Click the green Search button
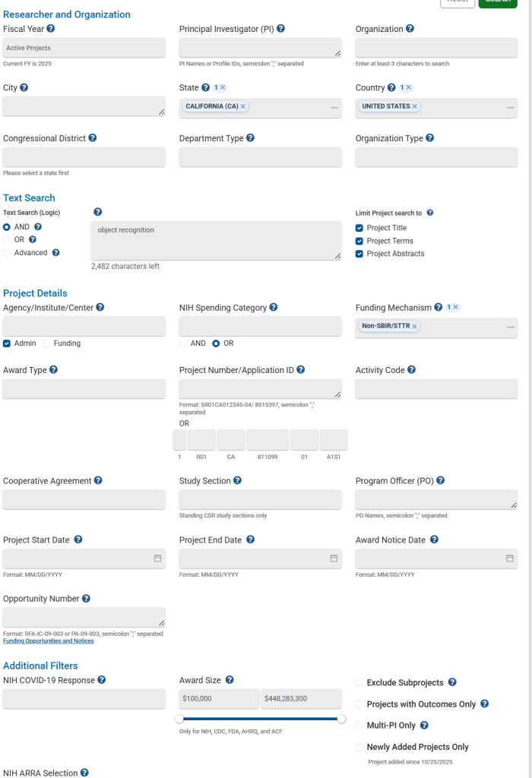The width and height of the screenshot is (532, 778). (498, 2)
